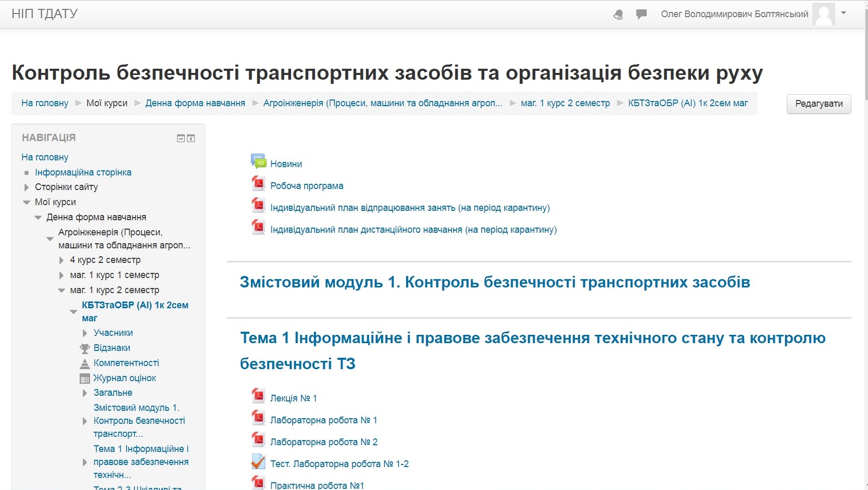Expand the 4 курс 2 семестр node
The image size is (868, 490).
click(61, 260)
